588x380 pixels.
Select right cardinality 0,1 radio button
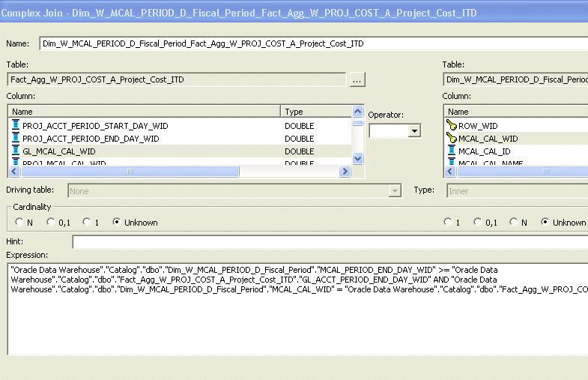coord(477,222)
